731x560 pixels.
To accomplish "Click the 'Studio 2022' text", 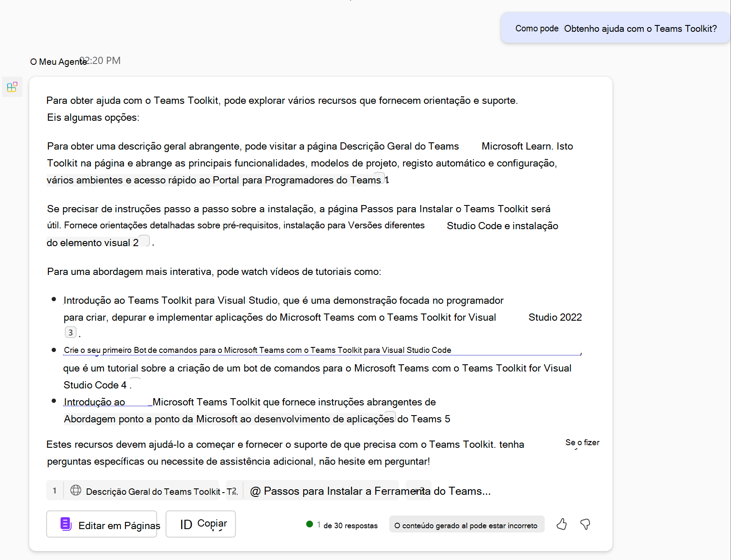I will [555, 317].
